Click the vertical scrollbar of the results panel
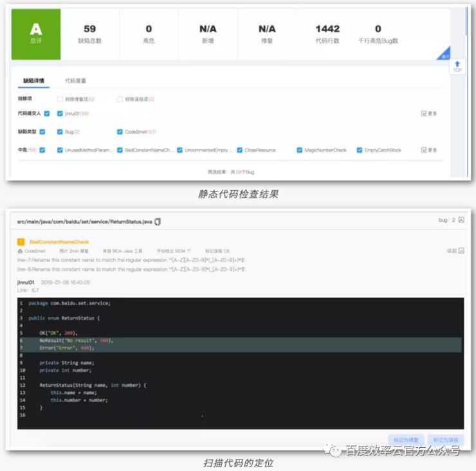The width and height of the screenshot is (476, 471). click(466, 21)
